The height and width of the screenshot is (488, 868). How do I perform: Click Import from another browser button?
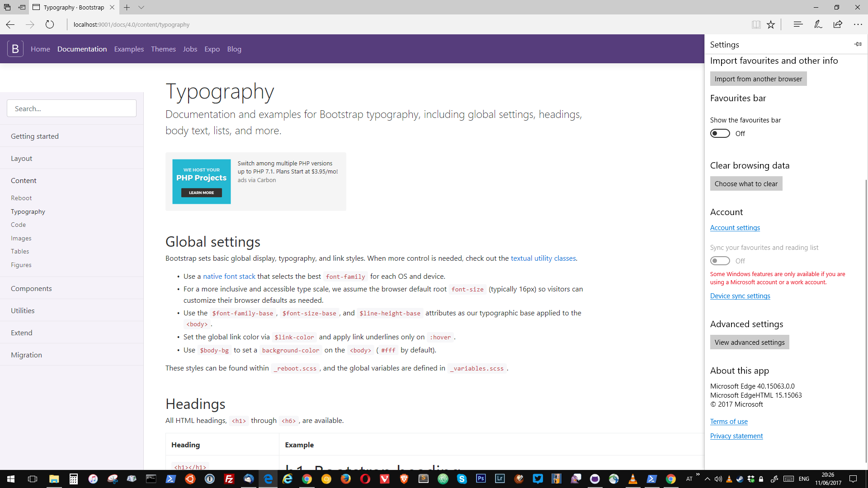(758, 79)
